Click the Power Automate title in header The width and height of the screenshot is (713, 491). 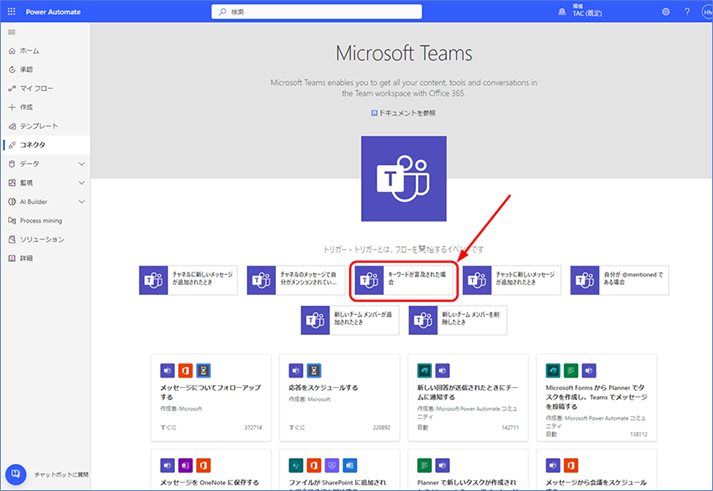[53, 12]
